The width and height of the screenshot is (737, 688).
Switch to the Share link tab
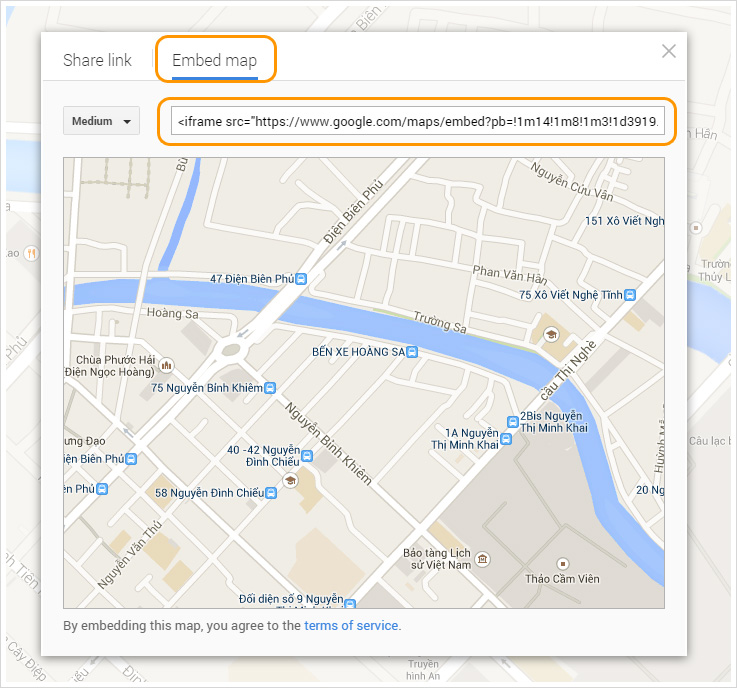pyautogui.click(x=97, y=60)
